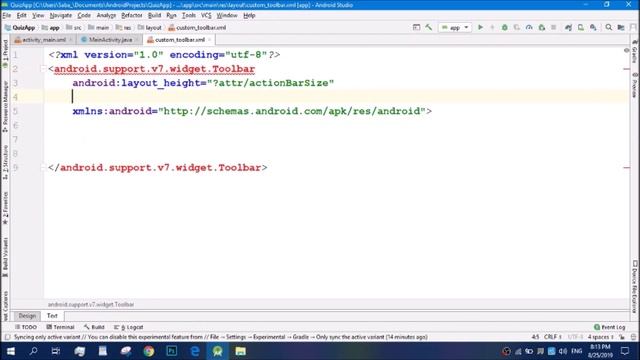Collapse fold marker at closing Toolbar tag
Viewport: 640px width, 360px height.
(43, 168)
